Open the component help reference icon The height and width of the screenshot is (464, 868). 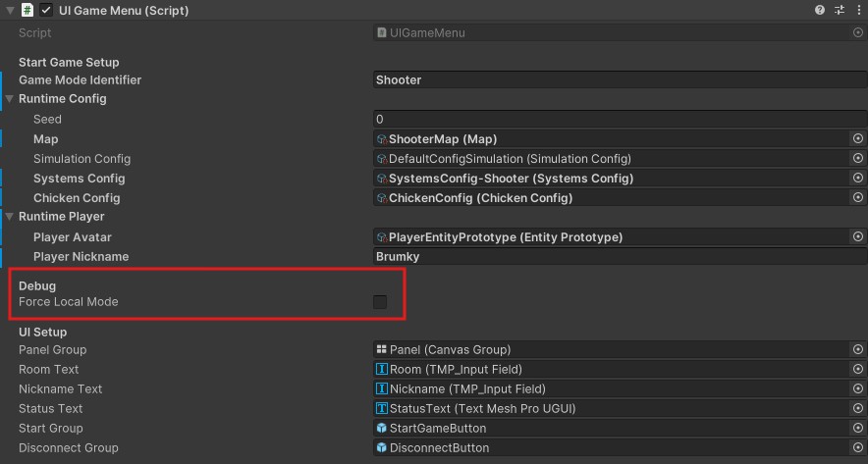pos(820,10)
